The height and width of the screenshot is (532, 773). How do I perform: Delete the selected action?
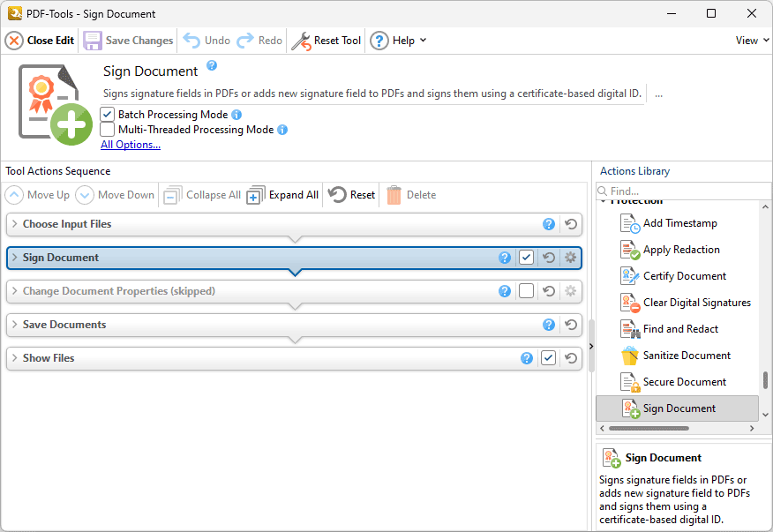411,195
